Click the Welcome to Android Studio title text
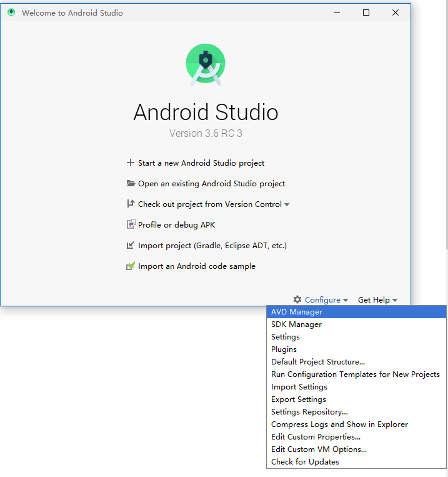Viewport: 448px width, 477px height. click(x=72, y=13)
